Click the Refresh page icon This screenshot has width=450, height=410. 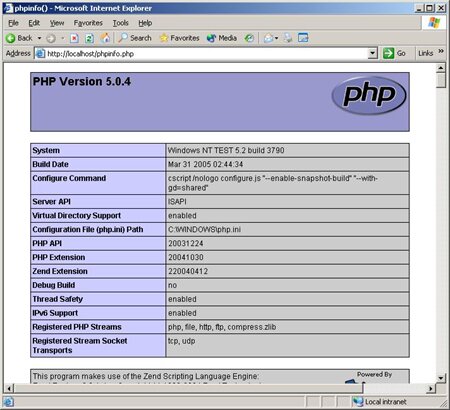(x=89, y=39)
